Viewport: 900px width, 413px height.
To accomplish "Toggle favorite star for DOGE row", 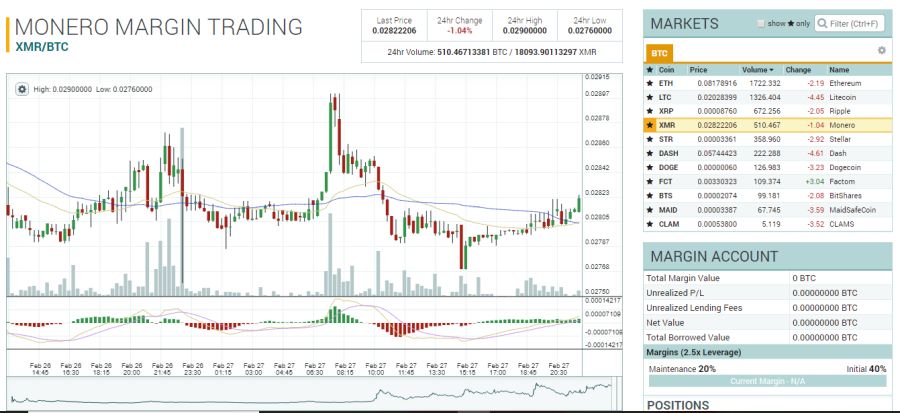I will (650, 167).
